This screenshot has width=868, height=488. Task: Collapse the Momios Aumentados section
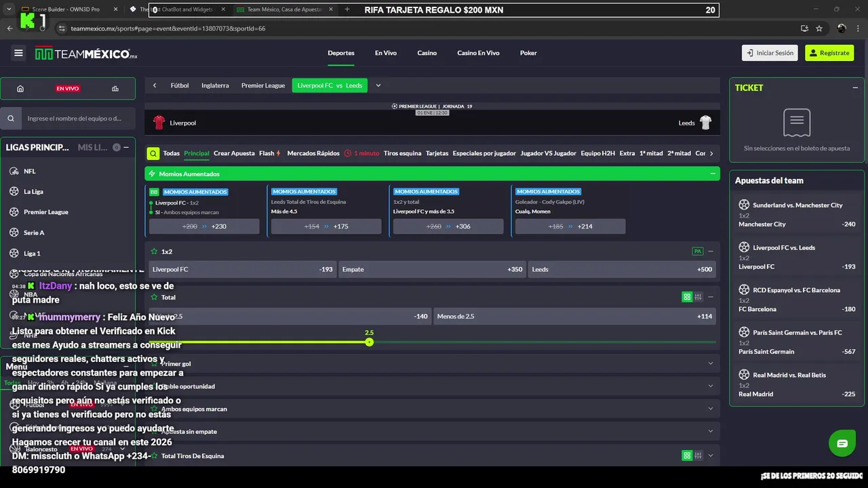[713, 174]
